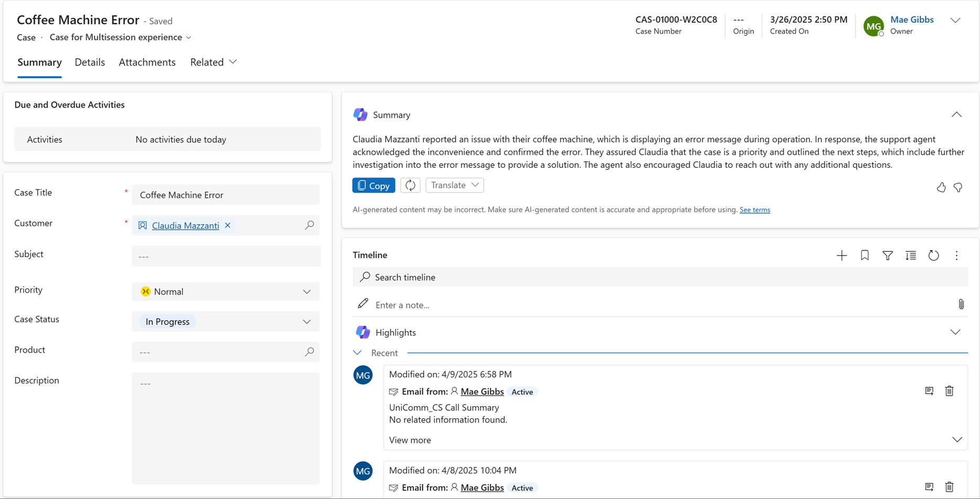This screenshot has height=499, width=980.
Task: Switch to the Details tab
Action: 90,62
